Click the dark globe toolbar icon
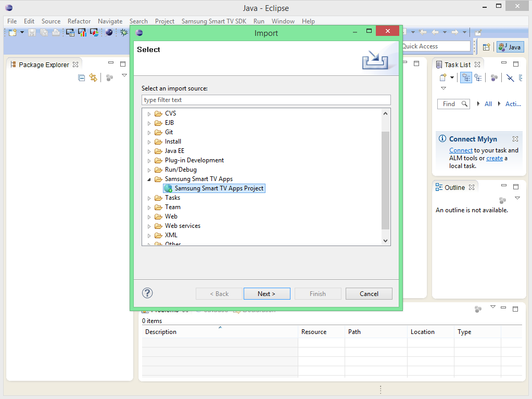The height and width of the screenshot is (399, 532). pyautogui.click(x=109, y=33)
